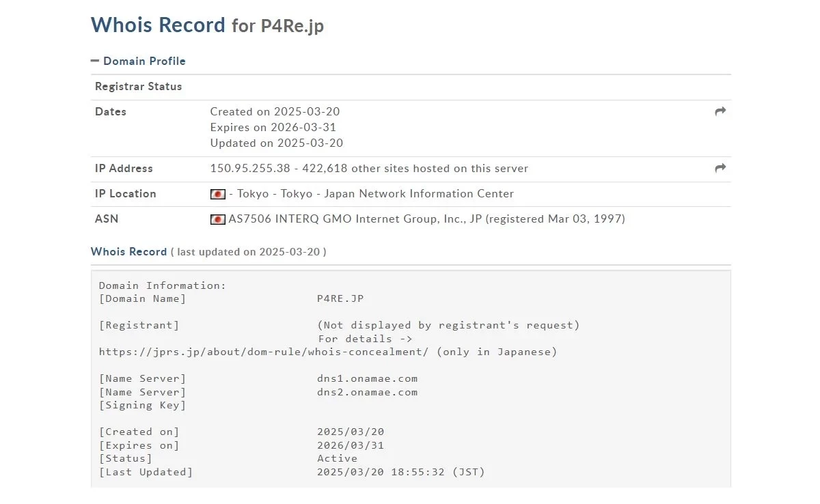This screenshot has height=504, width=820.
Task: Click the Whois Record for P4Re.jp title
Action: tap(207, 25)
